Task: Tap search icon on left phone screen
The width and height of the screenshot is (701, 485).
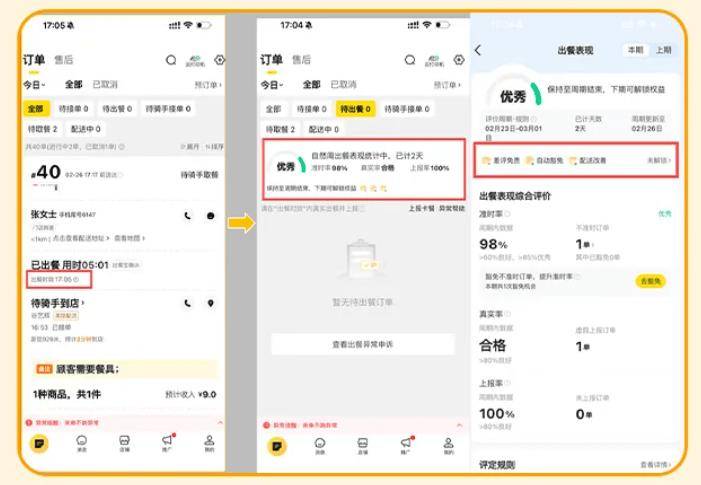Action: coord(172,60)
